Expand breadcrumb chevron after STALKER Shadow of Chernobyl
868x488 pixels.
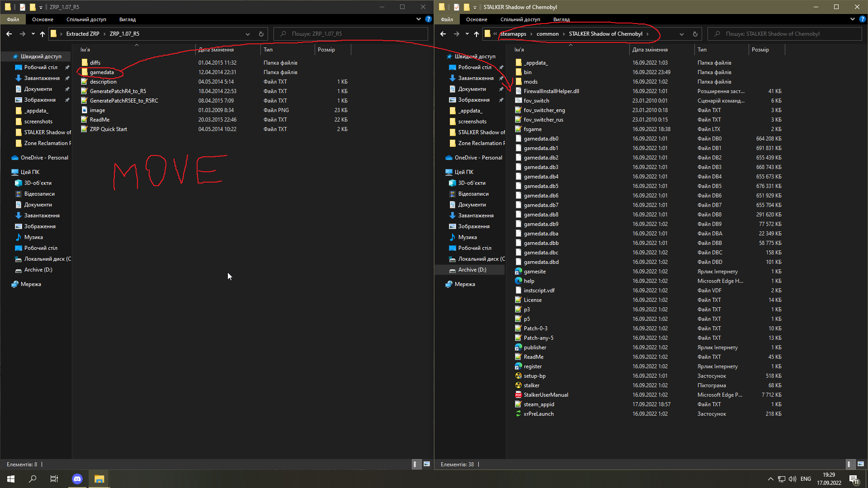647,34
